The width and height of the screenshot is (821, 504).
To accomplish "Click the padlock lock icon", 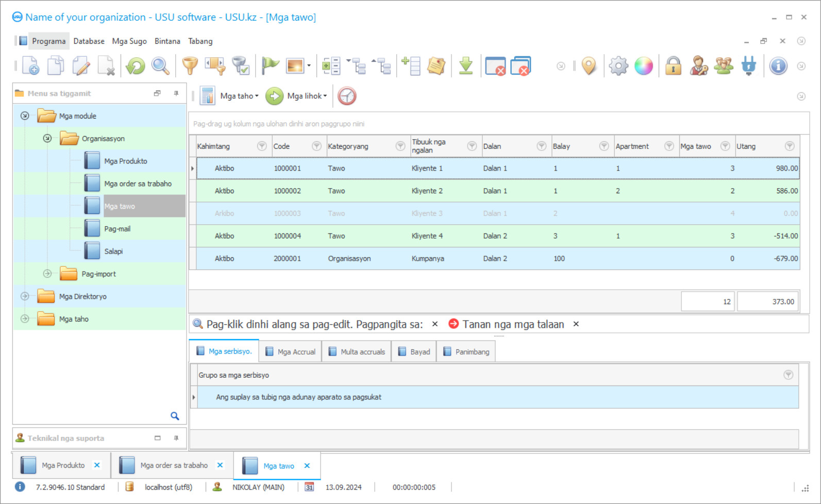I will (673, 66).
